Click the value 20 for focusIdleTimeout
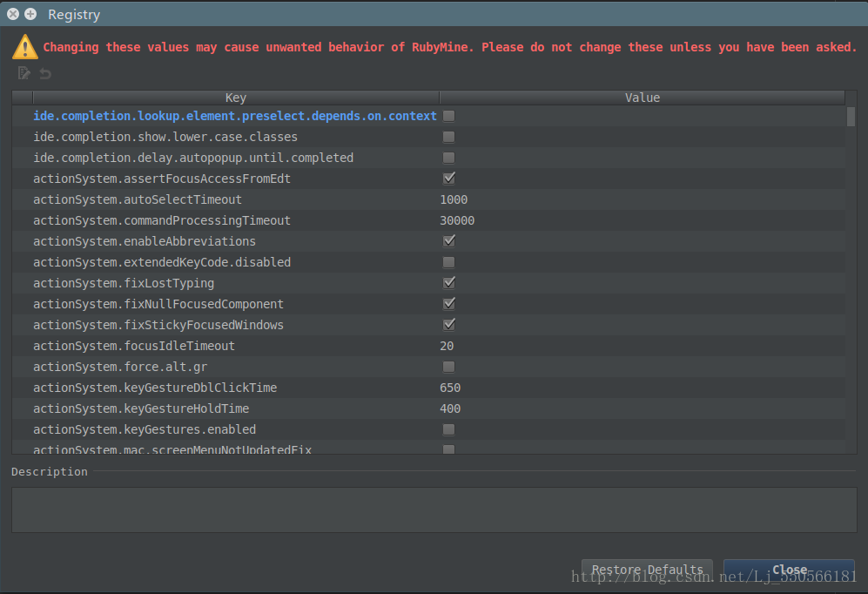Screen dimensions: 868x594 click(x=447, y=346)
